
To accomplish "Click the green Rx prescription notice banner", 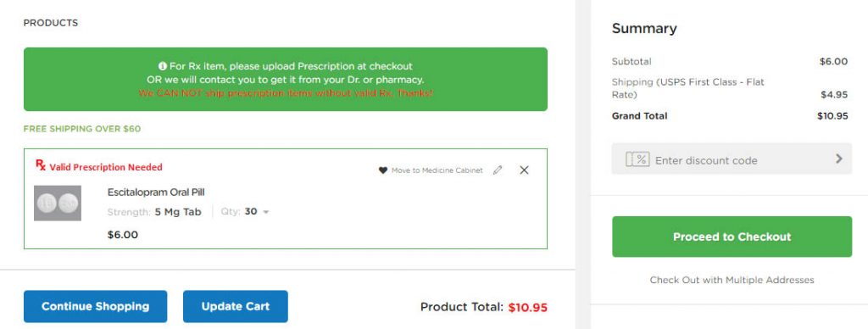I will click(286, 79).
